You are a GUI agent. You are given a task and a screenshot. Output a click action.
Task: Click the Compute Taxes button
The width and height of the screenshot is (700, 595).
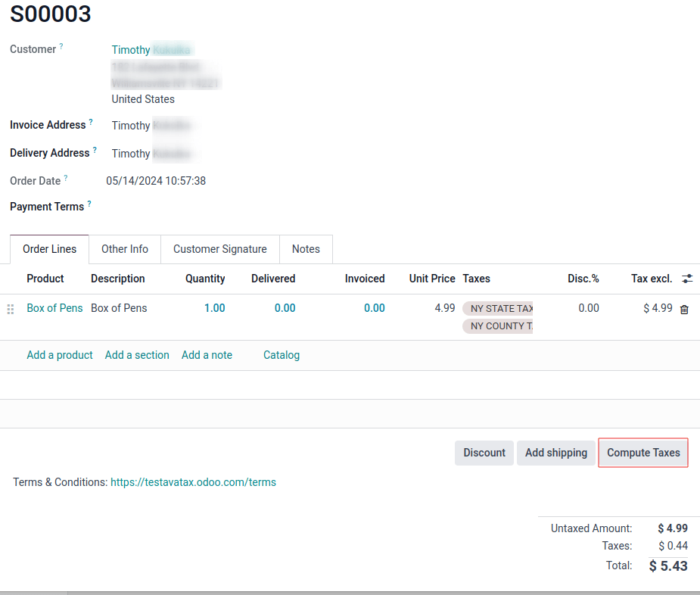click(642, 452)
